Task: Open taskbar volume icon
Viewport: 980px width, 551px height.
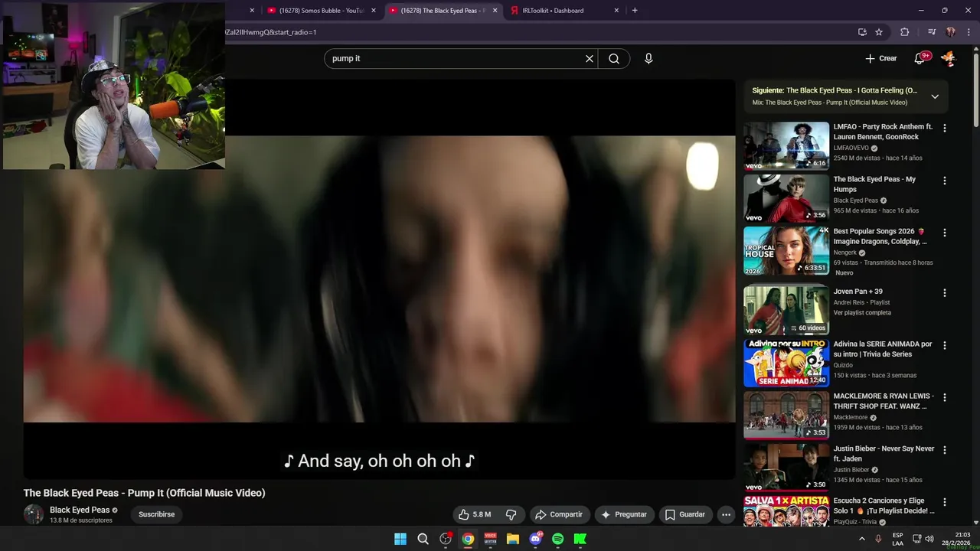Action: [929, 539]
